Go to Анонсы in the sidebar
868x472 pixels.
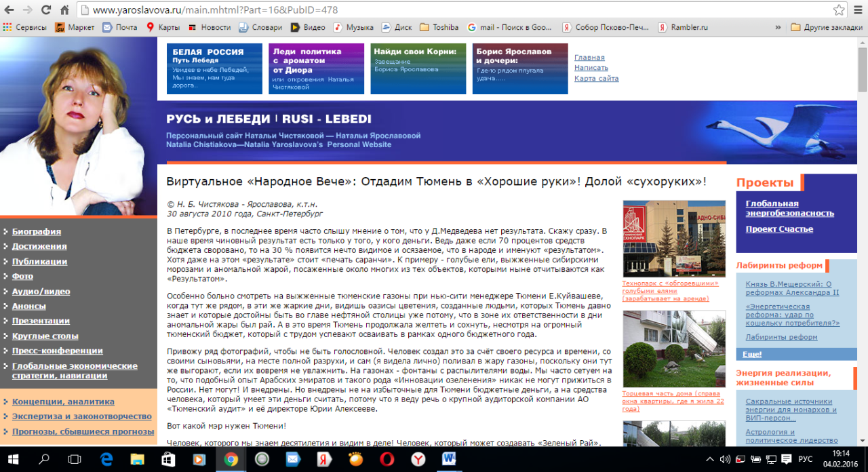(29, 307)
